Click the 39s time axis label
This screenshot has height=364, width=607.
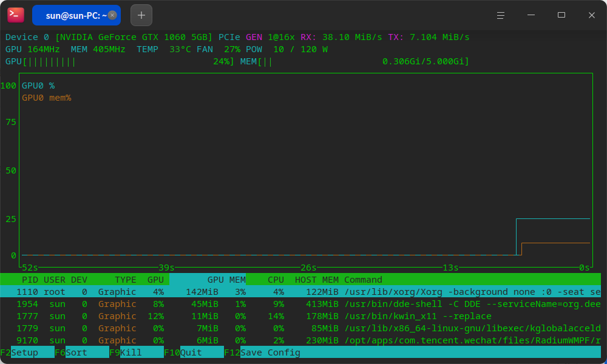click(166, 268)
